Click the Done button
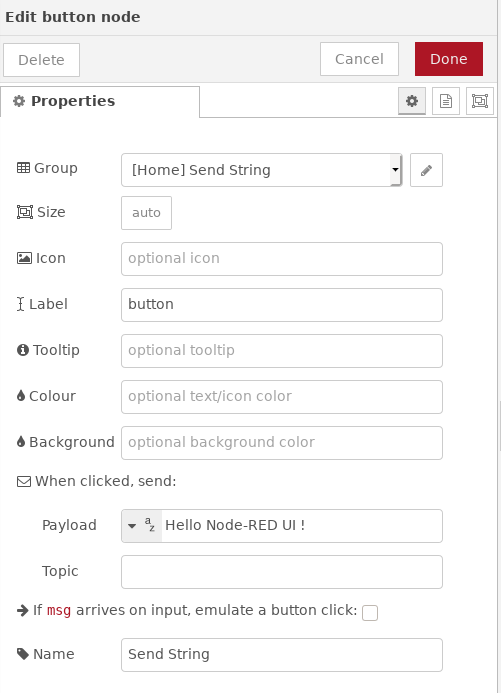The height and width of the screenshot is (693, 501). (x=449, y=59)
